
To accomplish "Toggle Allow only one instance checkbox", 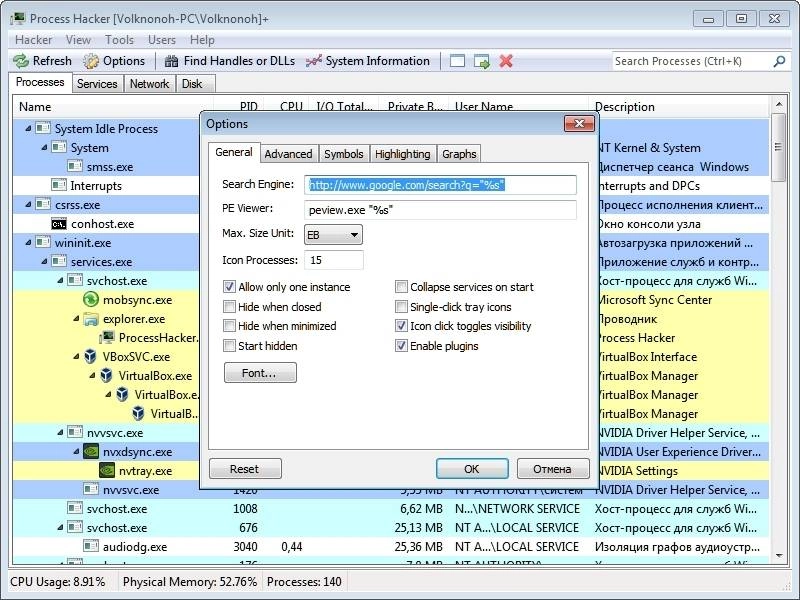I will coord(230,287).
